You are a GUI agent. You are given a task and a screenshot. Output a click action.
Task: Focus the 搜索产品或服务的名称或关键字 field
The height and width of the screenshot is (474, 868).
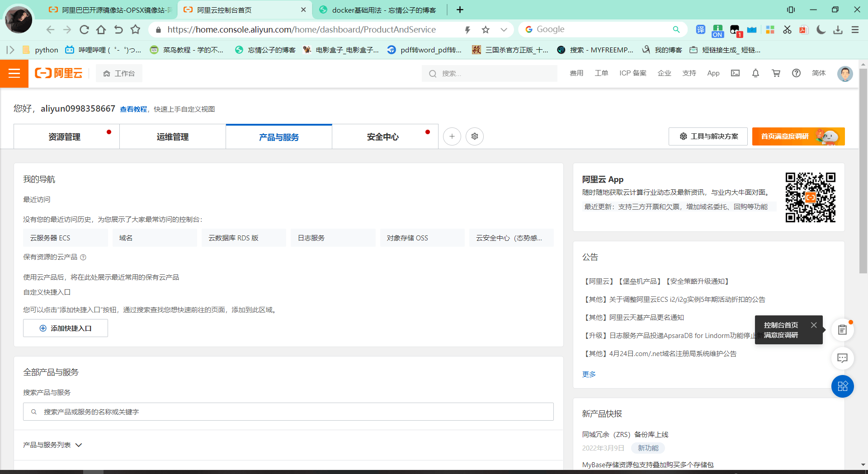(x=288, y=412)
